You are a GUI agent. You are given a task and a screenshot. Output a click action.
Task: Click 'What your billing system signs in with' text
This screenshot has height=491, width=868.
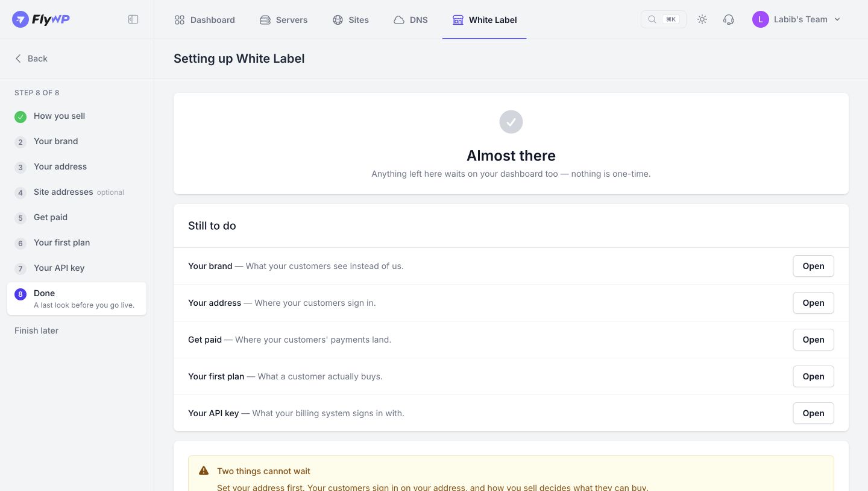click(x=329, y=413)
